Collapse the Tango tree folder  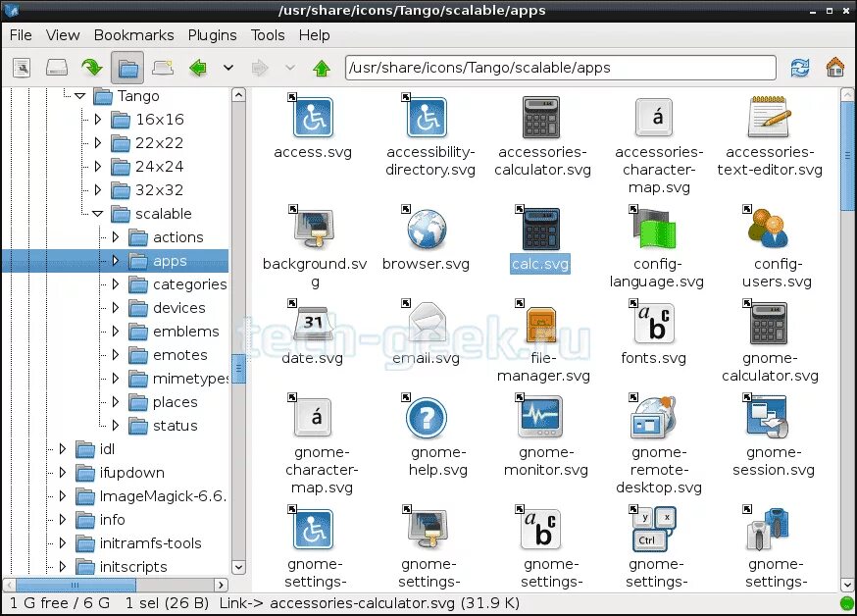(x=79, y=96)
